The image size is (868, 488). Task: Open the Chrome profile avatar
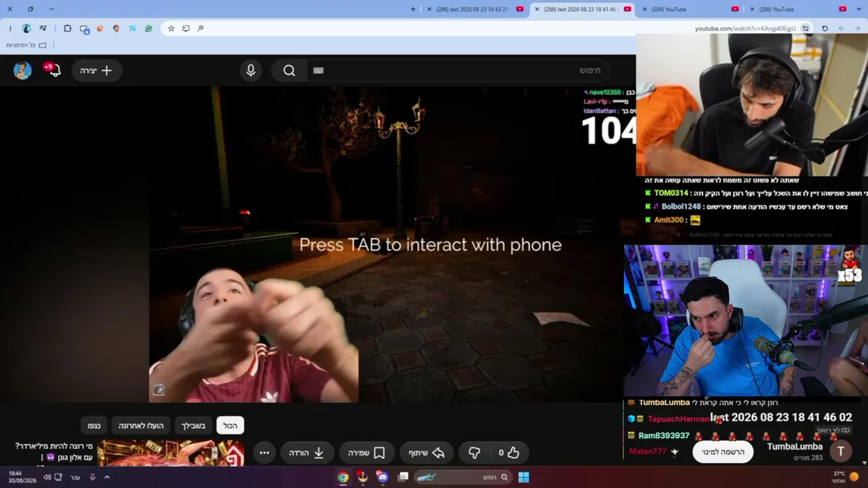(26, 28)
